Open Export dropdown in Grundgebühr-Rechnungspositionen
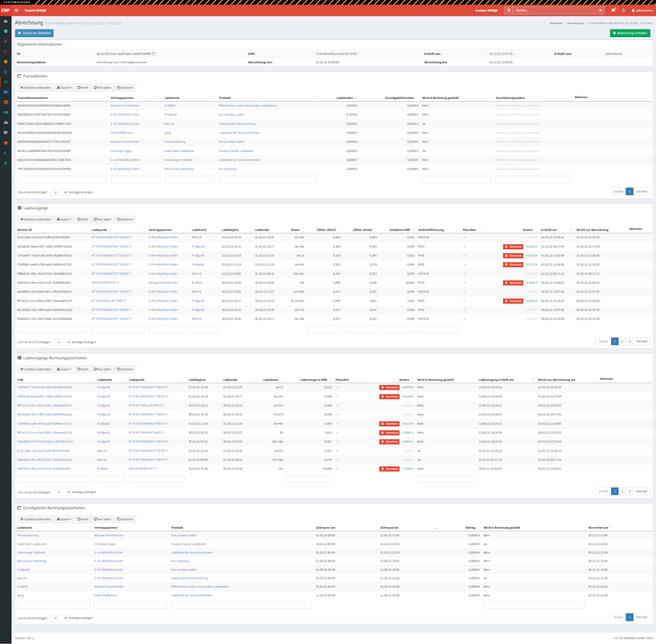Screen dimensions: 656x644 click(64, 519)
